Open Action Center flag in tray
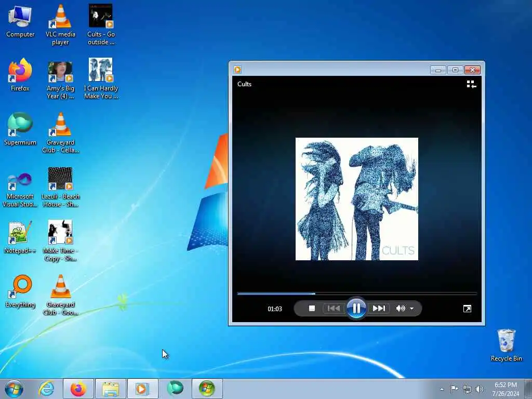Screen dimensions: 532x399 tap(454, 389)
